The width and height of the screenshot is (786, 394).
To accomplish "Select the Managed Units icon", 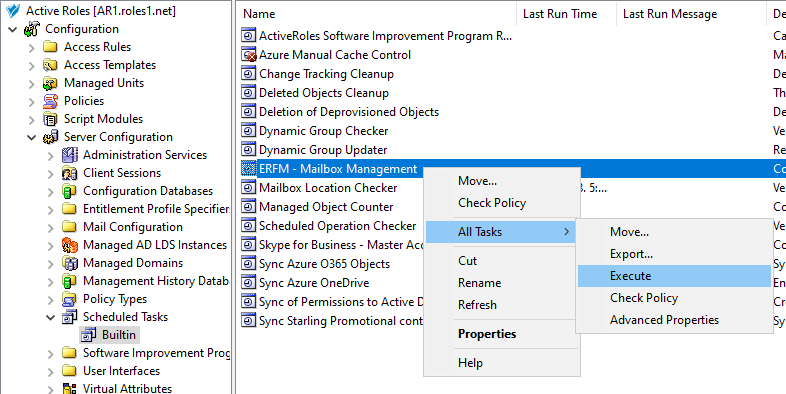I will [50, 83].
